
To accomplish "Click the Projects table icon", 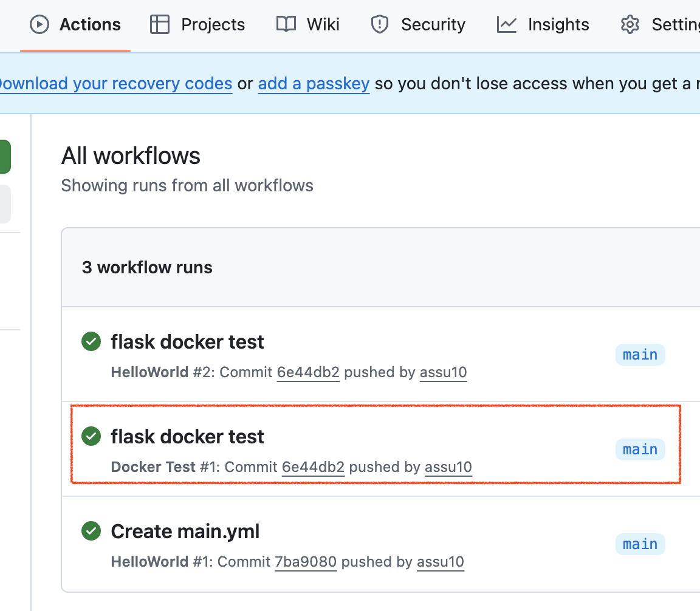I will pyautogui.click(x=160, y=24).
